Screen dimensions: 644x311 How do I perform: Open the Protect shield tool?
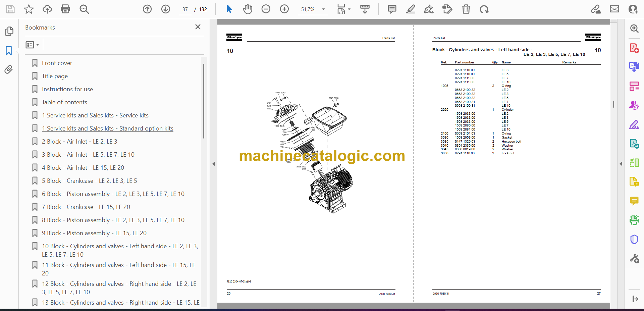[634, 240]
